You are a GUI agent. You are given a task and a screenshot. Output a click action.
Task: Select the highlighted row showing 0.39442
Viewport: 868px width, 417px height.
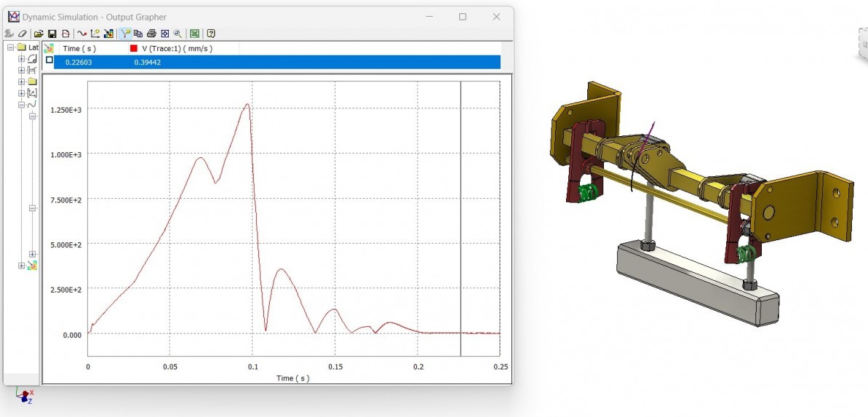[x=276, y=62]
